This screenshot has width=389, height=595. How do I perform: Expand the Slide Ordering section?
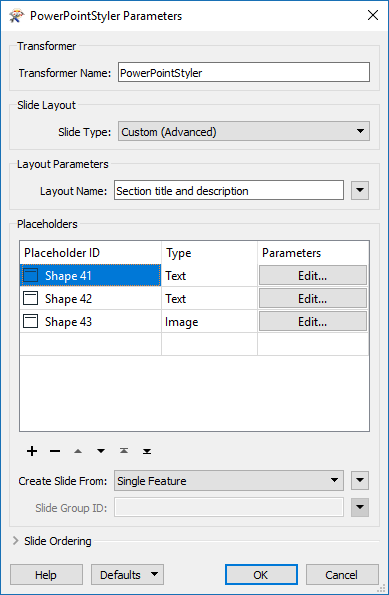pyautogui.click(x=16, y=541)
